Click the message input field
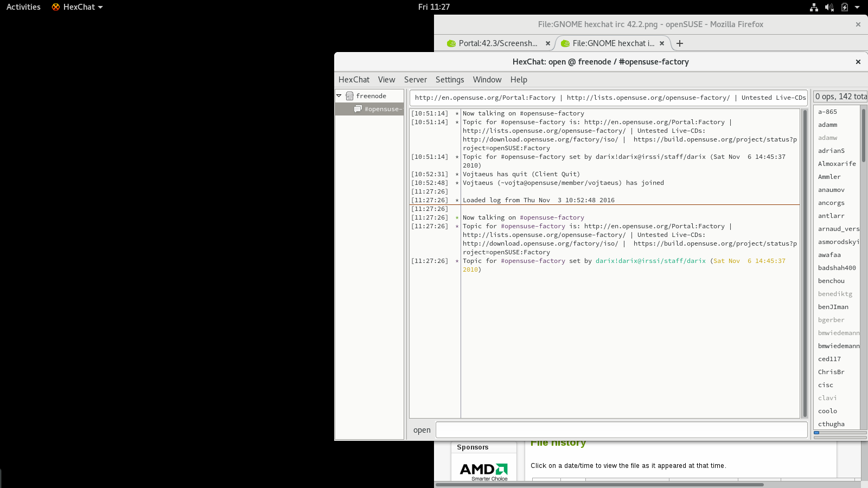This screenshot has width=868, height=488. 621,430
